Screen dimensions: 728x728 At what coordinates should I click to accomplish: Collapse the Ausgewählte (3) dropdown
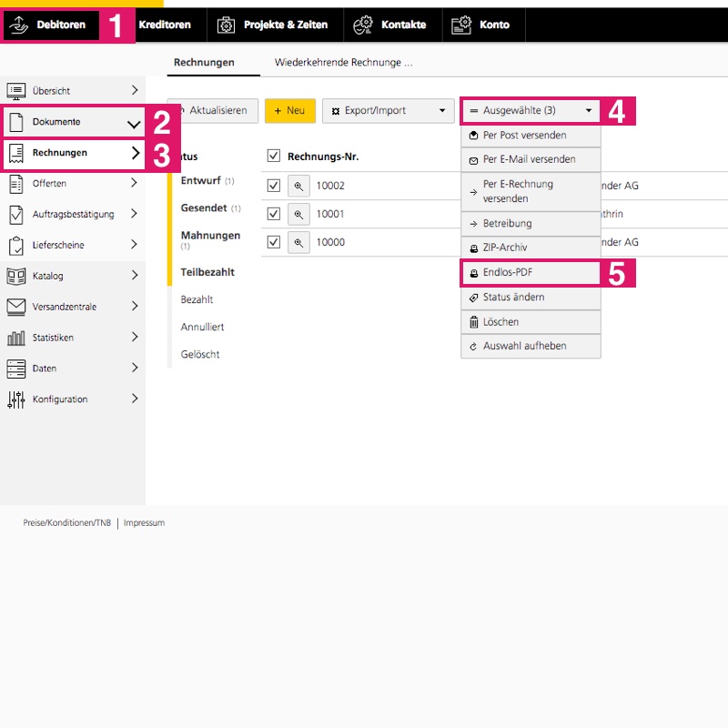531,111
